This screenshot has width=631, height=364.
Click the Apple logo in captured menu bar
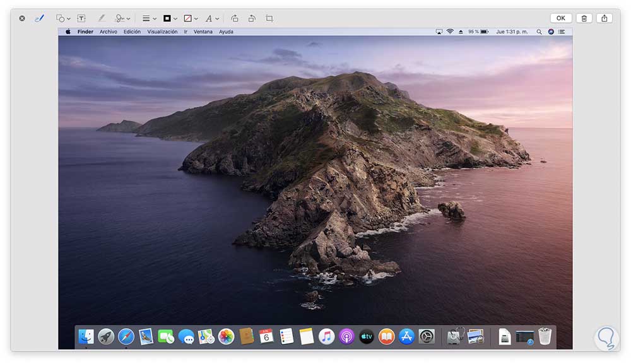68,32
